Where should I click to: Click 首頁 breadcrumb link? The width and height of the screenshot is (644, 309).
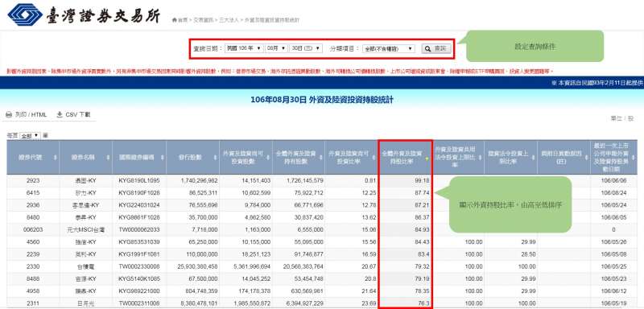tap(183, 20)
